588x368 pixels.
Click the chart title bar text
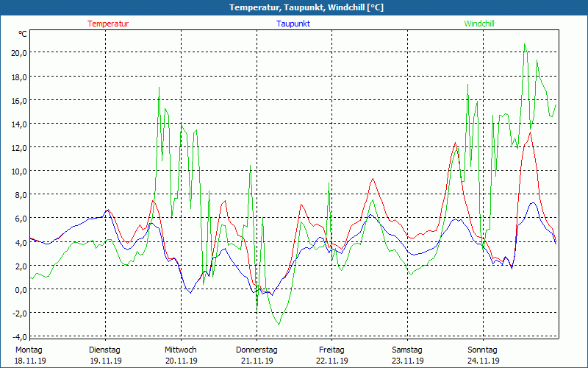[294, 7]
